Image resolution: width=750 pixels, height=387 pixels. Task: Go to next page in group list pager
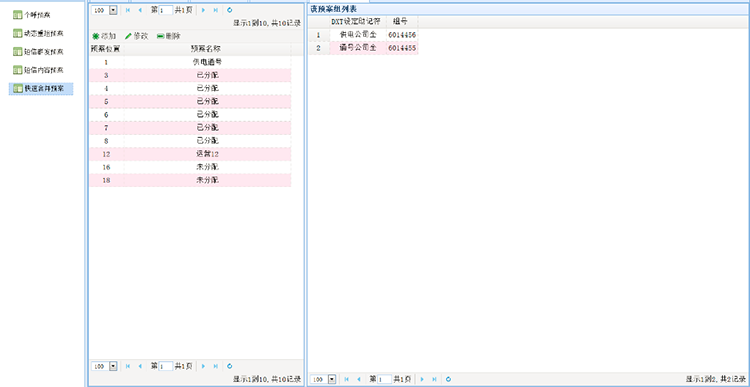click(x=422, y=379)
